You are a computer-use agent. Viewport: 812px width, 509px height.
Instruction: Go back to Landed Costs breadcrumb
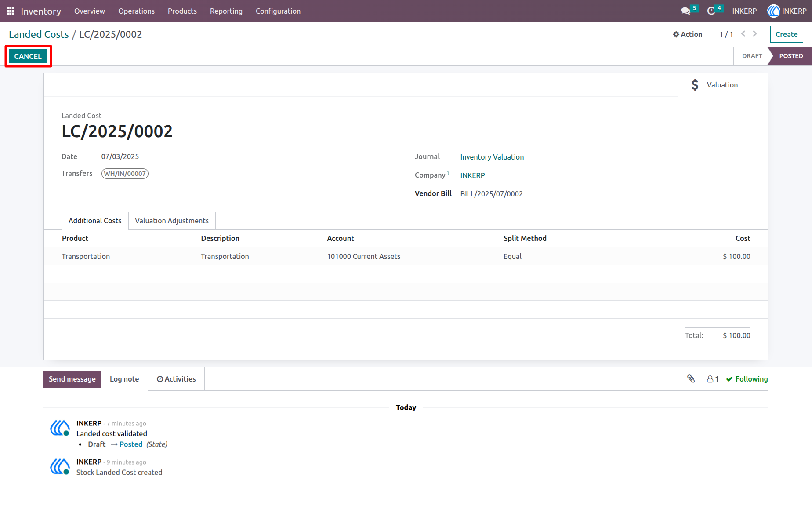pyautogui.click(x=39, y=34)
